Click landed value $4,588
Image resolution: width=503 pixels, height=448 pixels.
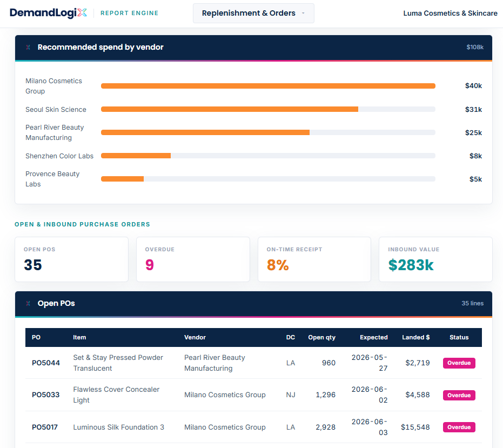click(x=418, y=394)
